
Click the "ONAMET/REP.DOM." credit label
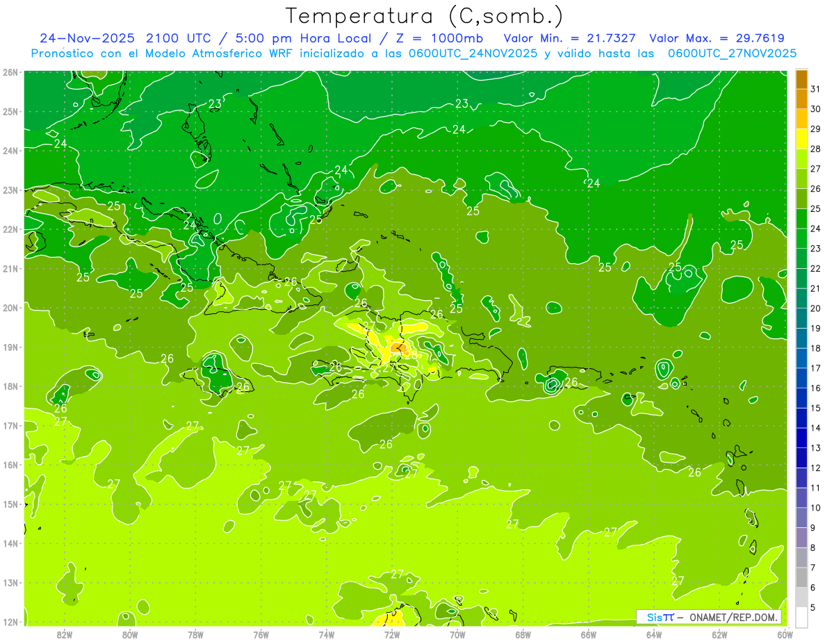733,617
